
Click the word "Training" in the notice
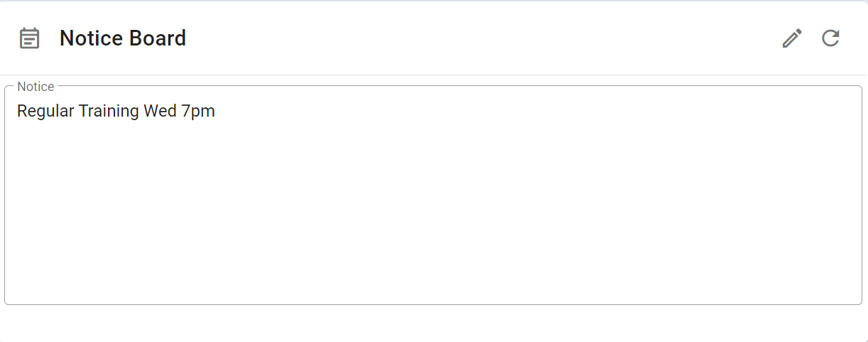point(109,112)
